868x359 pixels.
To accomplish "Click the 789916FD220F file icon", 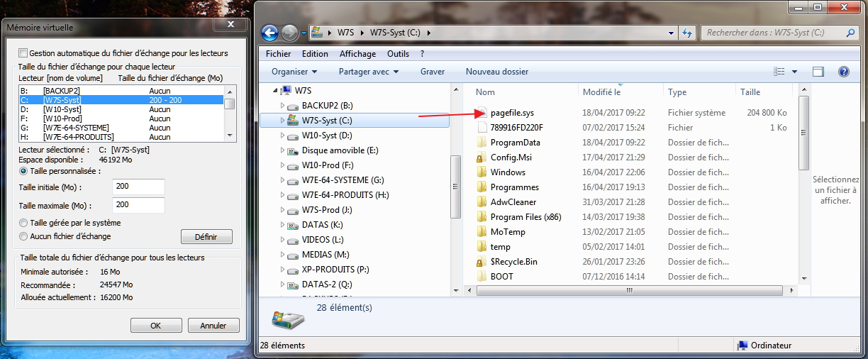I will 482,128.
